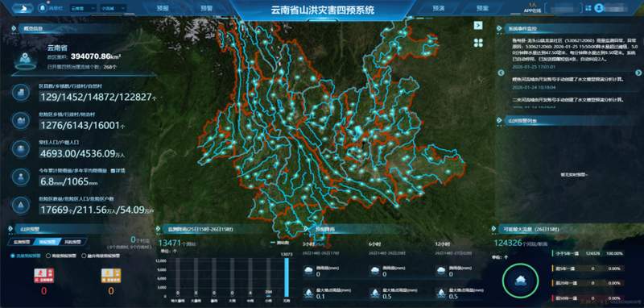Select the first (监测预警) warning tab

click(x=21, y=241)
